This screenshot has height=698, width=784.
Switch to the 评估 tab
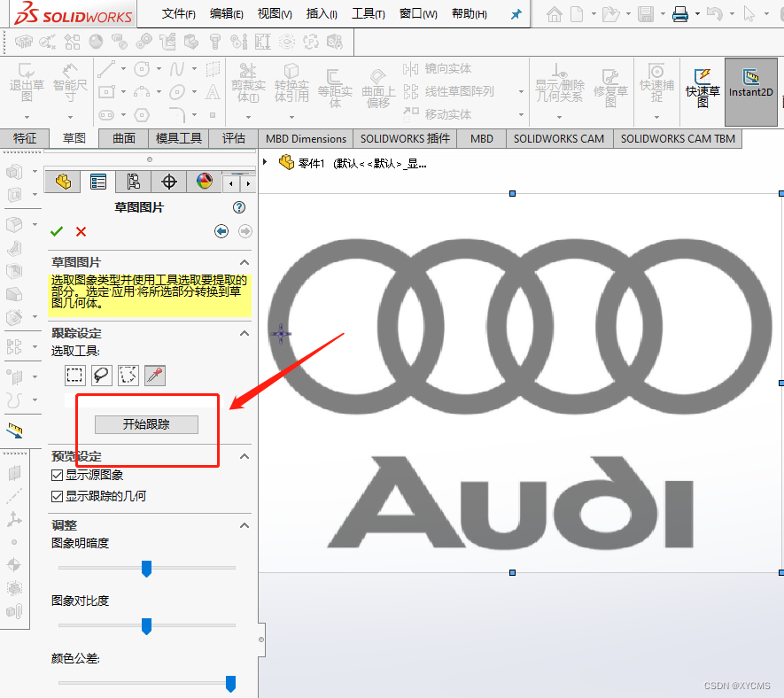pos(234,138)
